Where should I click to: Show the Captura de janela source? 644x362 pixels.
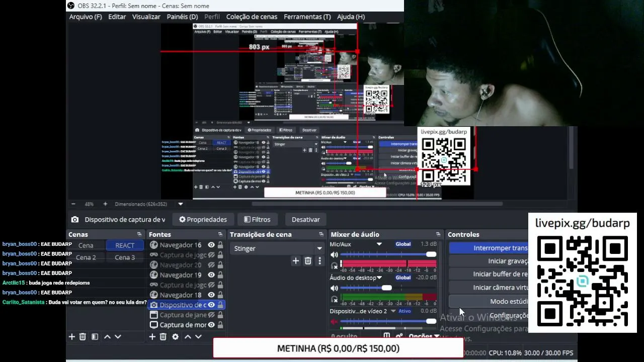point(211,315)
